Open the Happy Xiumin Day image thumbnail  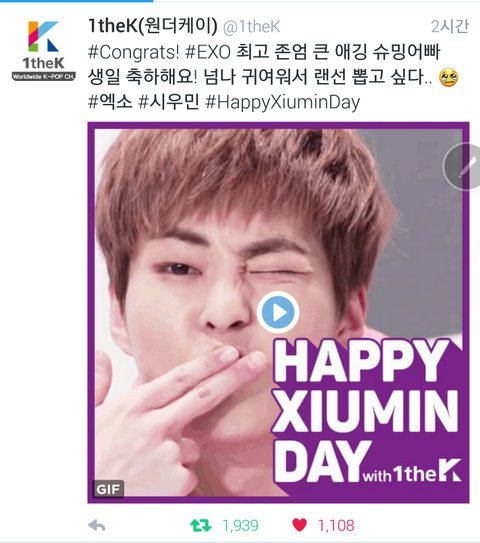click(278, 312)
